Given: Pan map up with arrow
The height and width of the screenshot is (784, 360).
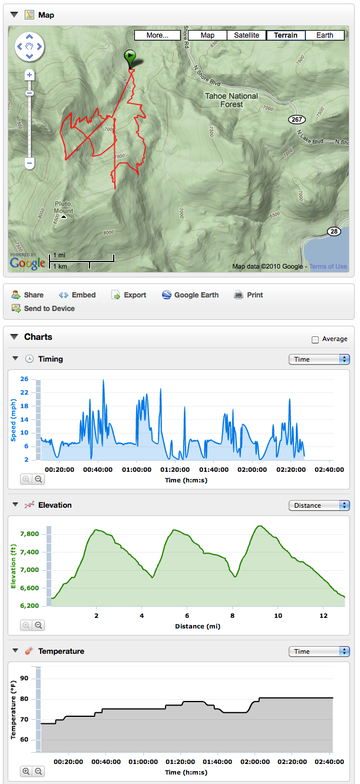Looking at the screenshot, I should (30, 37).
